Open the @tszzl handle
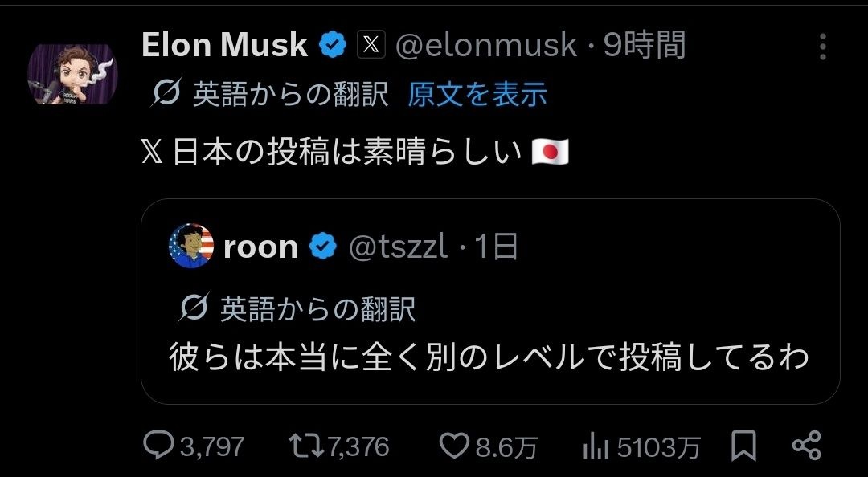 tap(398, 247)
